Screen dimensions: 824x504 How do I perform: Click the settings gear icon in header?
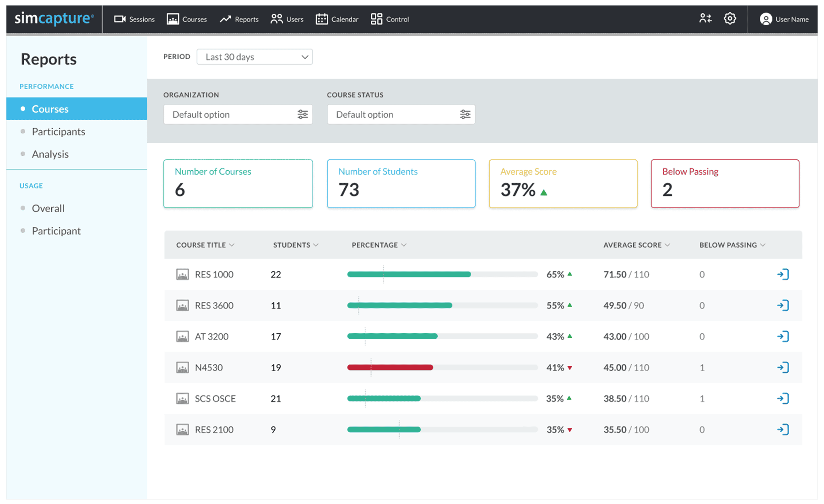click(730, 19)
